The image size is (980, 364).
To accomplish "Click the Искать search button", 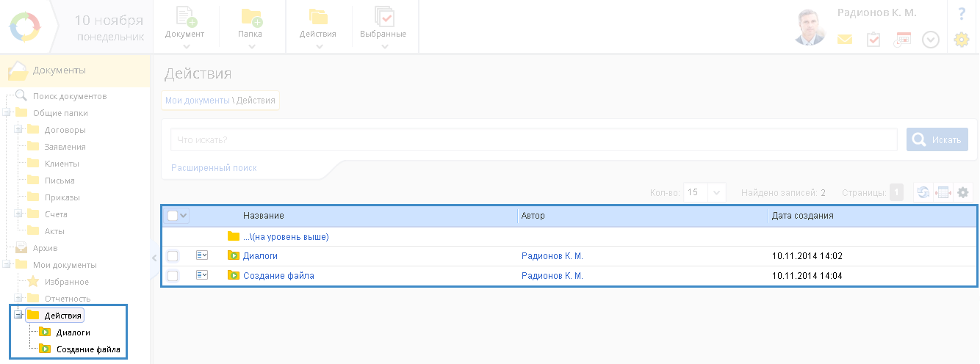I will pyautogui.click(x=937, y=139).
